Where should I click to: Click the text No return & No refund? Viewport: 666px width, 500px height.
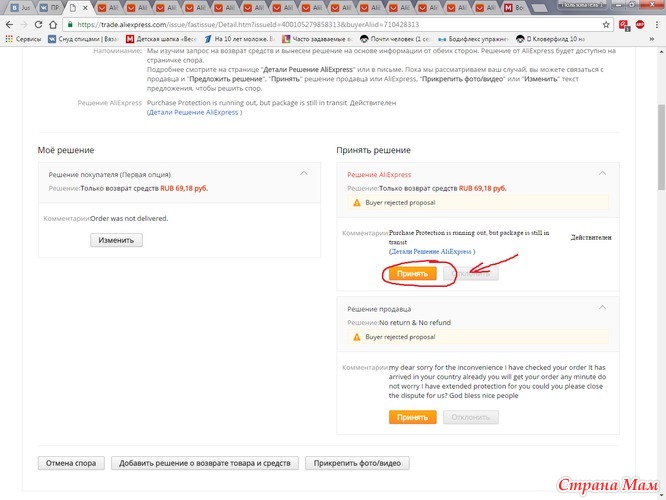[x=415, y=322]
